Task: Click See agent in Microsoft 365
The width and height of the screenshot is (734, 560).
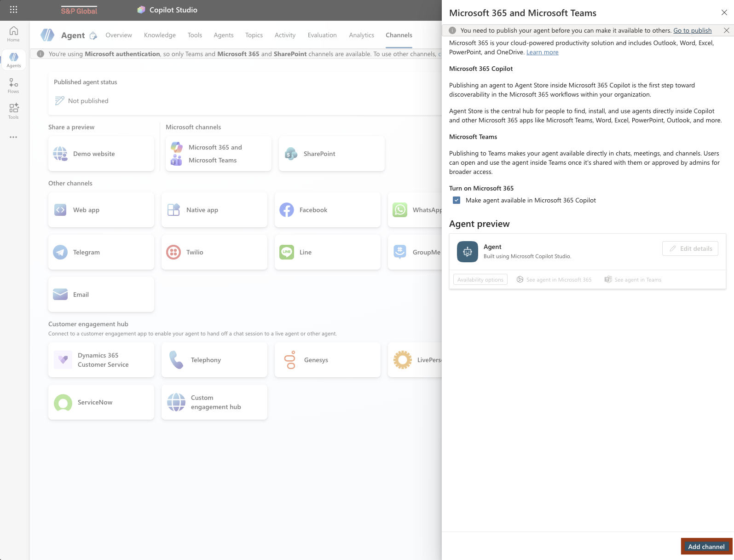Action: coord(554,280)
